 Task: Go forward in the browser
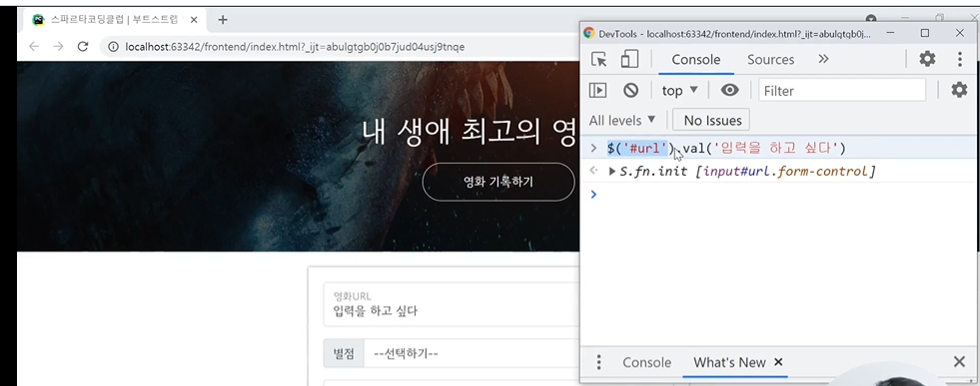pos(58,46)
